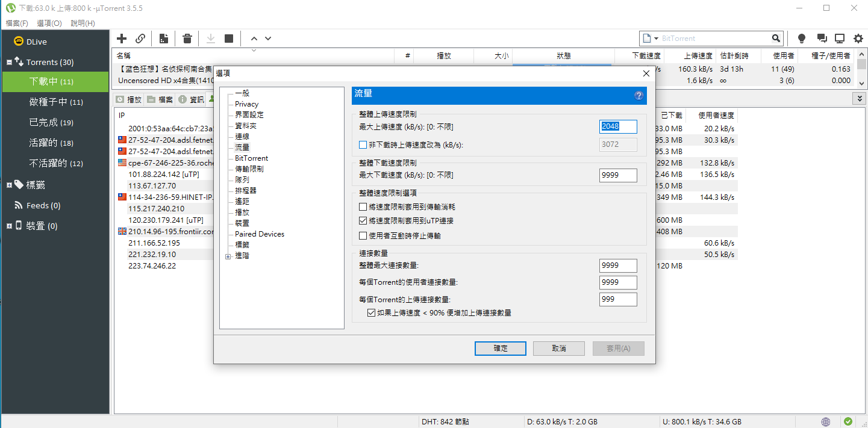Click the Remove Torrent trash icon
The height and width of the screenshot is (428, 868).
pos(187,39)
